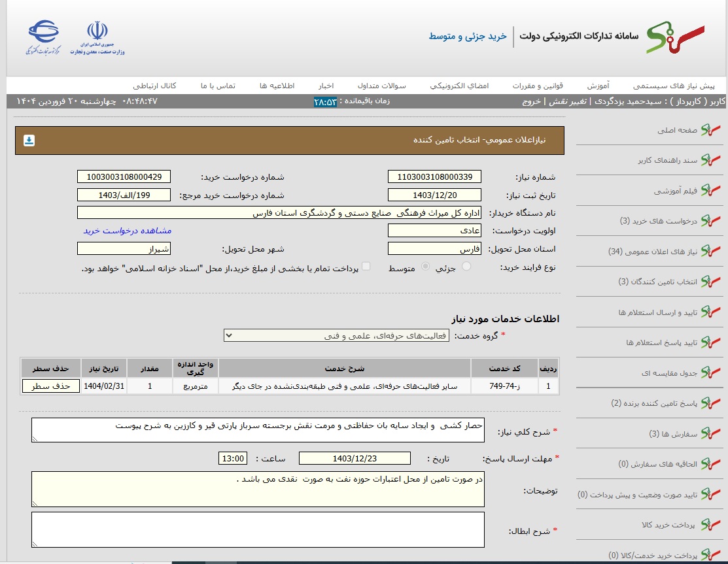This screenshot has width=728, height=564.
Task: Click the شماره درخواست خرید field
Action: click(124, 176)
